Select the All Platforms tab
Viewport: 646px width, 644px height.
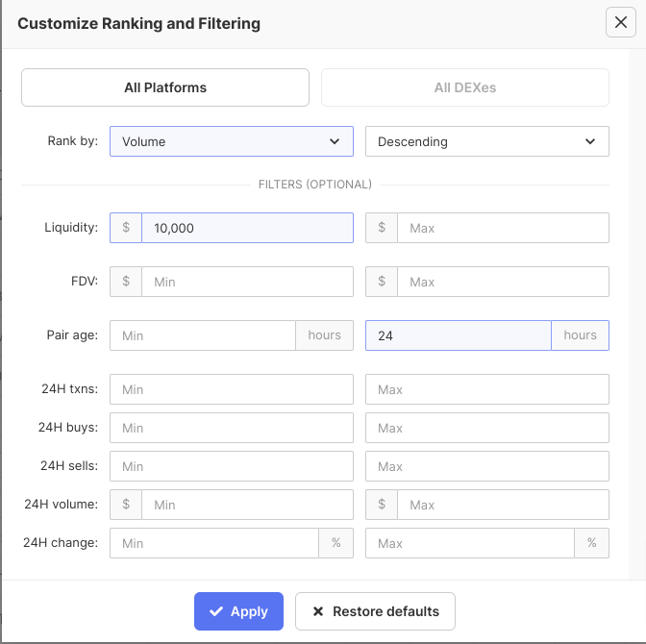click(x=165, y=87)
